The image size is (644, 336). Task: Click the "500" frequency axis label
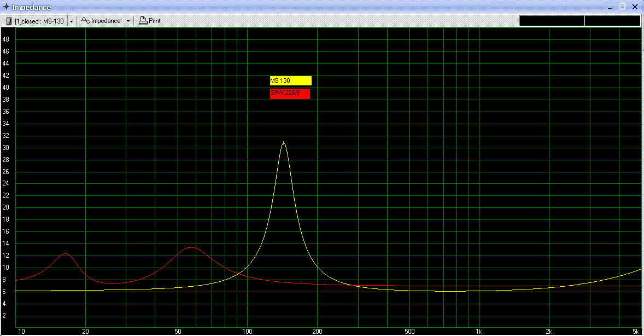pyautogui.click(x=409, y=332)
